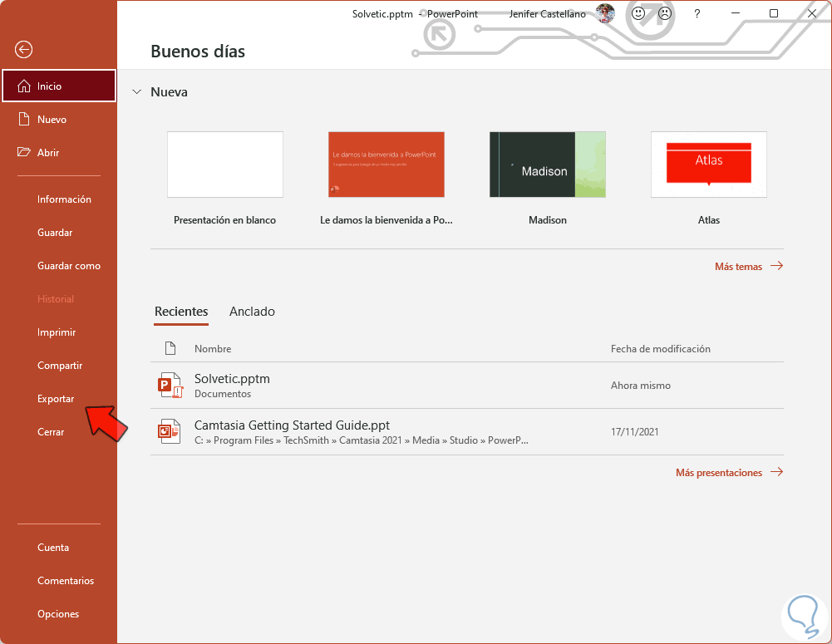Select the Presentación en blanco thumbnail
This screenshot has height=644, width=832.
click(225, 165)
